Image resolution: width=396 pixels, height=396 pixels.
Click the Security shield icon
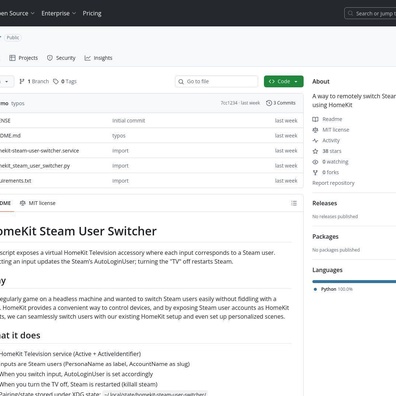point(50,58)
